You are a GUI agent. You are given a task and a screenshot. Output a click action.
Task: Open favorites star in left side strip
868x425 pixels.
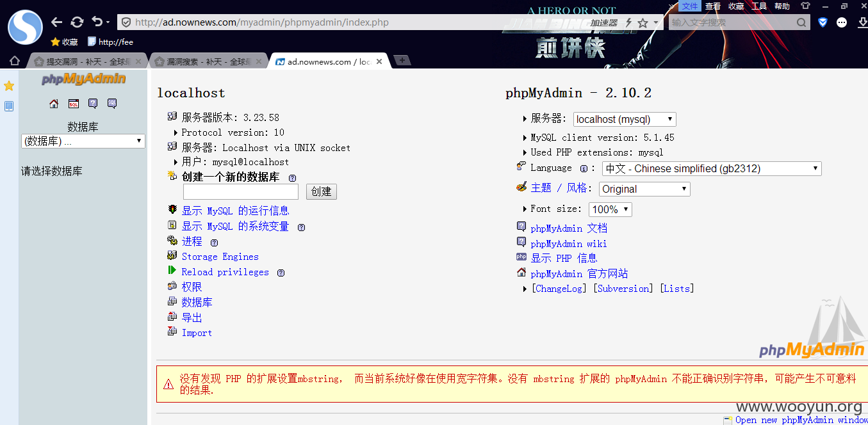click(x=9, y=86)
